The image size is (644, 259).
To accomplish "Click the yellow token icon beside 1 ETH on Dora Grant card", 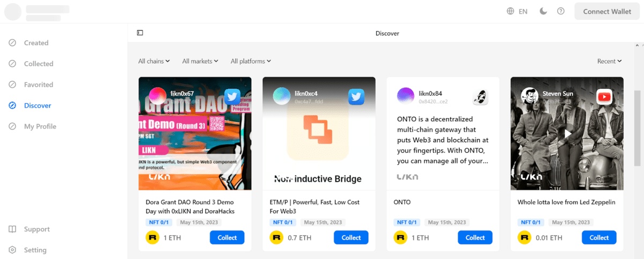I will [152, 238].
